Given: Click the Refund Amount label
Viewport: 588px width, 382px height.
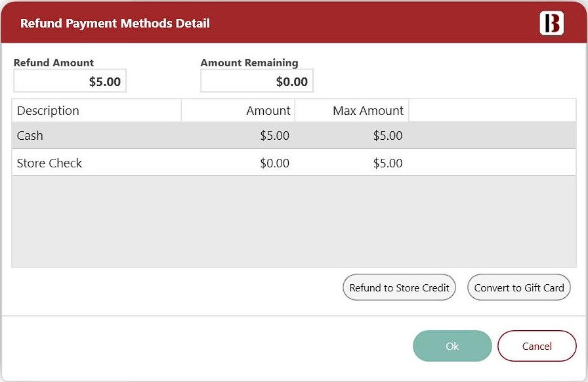Looking at the screenshot, I should pos(54,63).
